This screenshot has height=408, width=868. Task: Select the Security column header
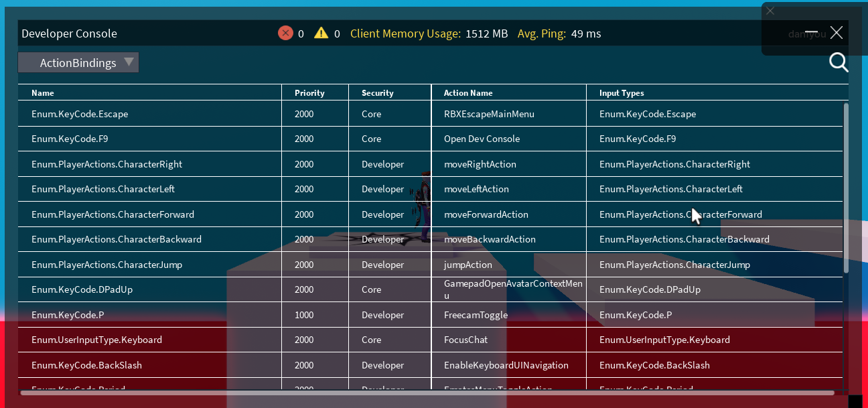click(x=378, y=93)
